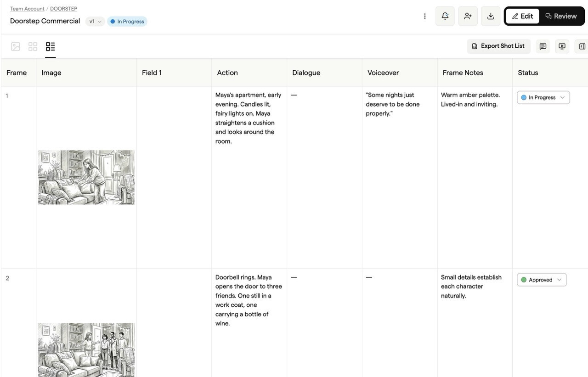Viewport: 588px width, 377px height.
Task: Click frame 1 dialogue dash cell
Action: (x=324, y=177)
